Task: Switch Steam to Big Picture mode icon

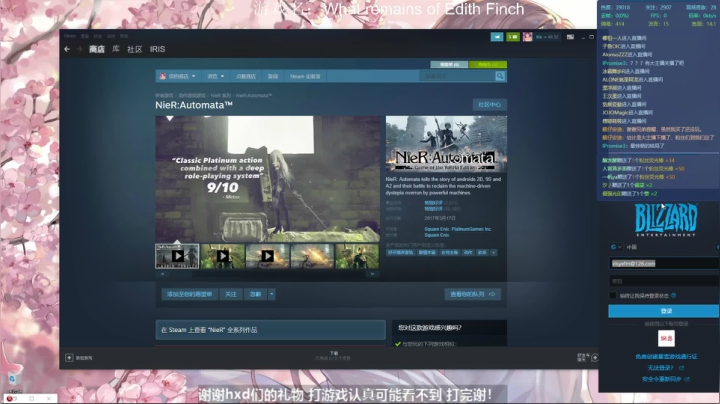Action: (570, 37)
